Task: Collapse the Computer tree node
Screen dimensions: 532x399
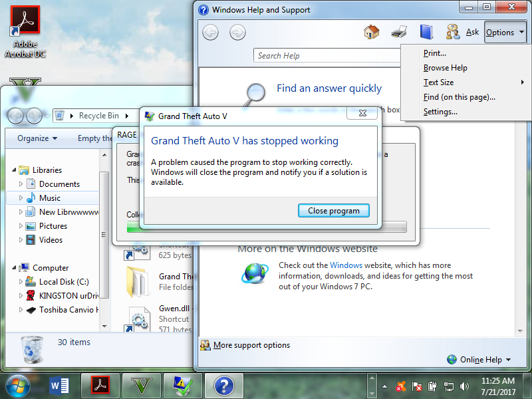Action: click(14, 268)
